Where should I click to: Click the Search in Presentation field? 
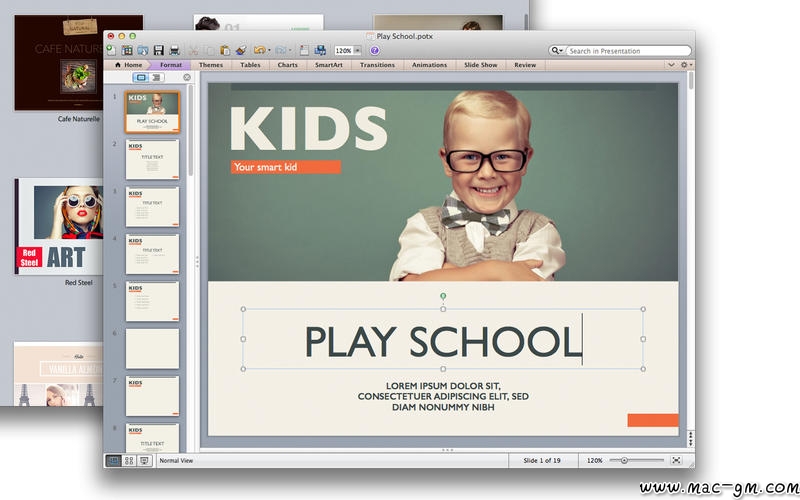click(628, 51)
